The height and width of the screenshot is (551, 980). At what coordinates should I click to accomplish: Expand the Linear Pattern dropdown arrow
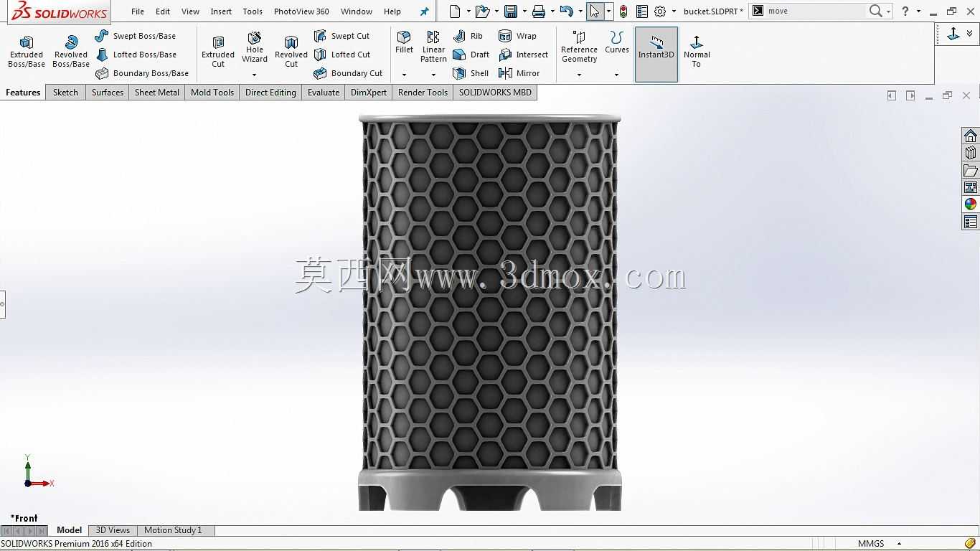pos(433,75)
